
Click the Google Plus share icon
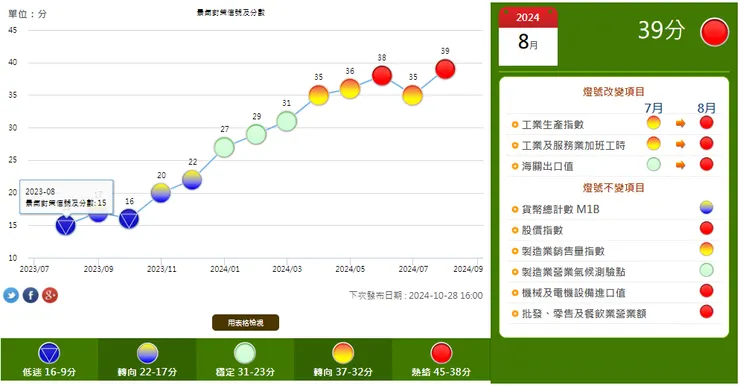pyautogui.click(x=50, y=295)
